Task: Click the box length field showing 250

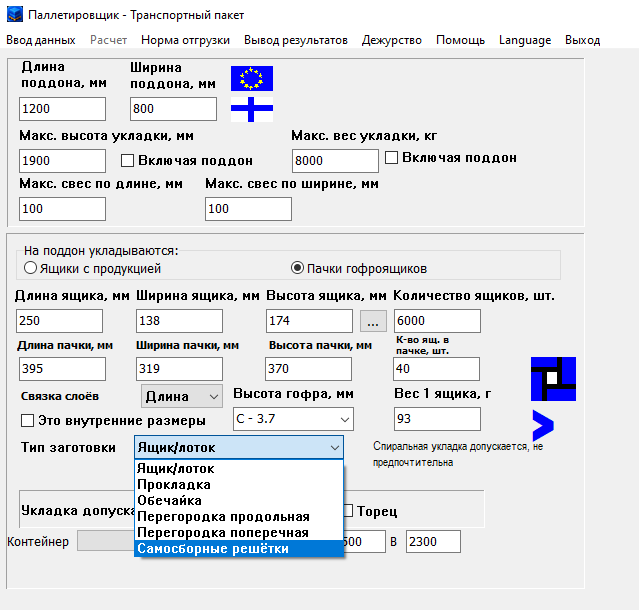Action: pos(59,321)
